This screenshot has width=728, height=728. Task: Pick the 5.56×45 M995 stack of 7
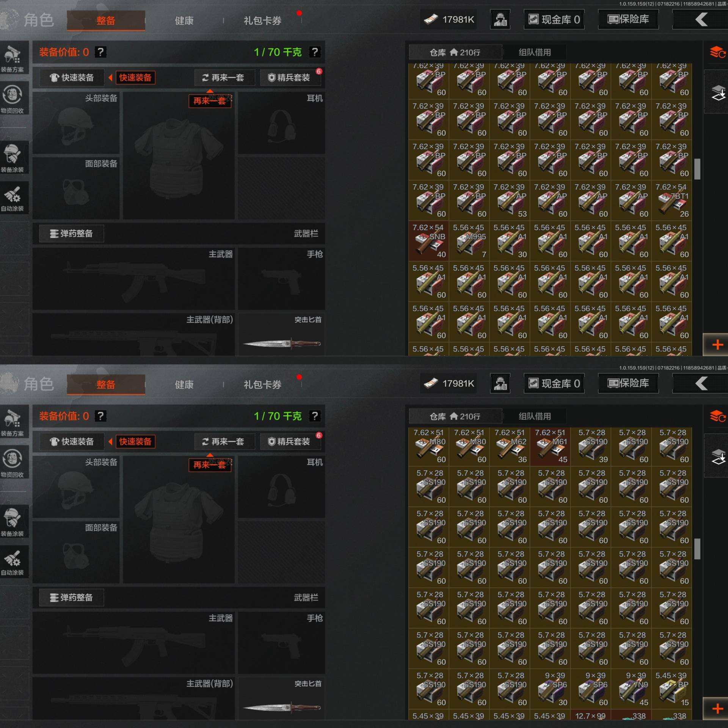[x=469, y=241]
